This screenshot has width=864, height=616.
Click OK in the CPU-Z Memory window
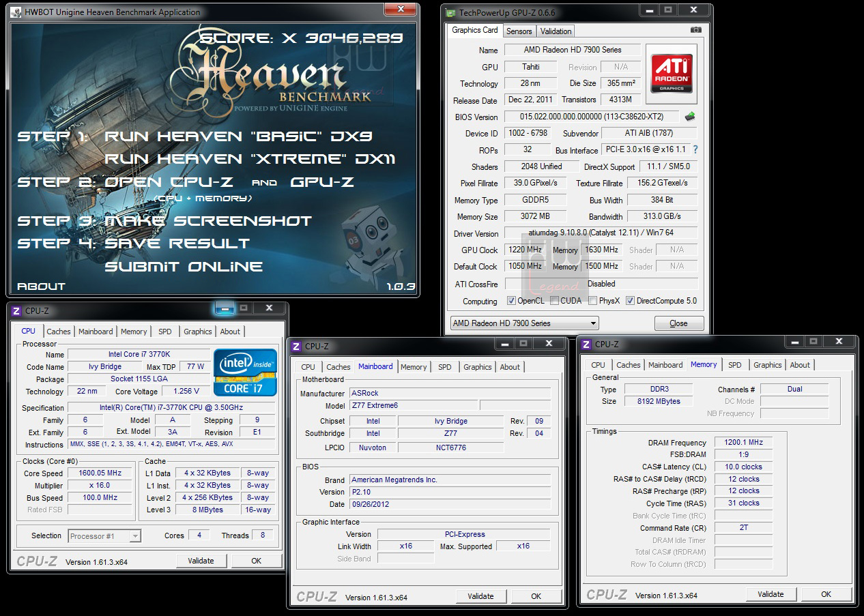point(826,594)
